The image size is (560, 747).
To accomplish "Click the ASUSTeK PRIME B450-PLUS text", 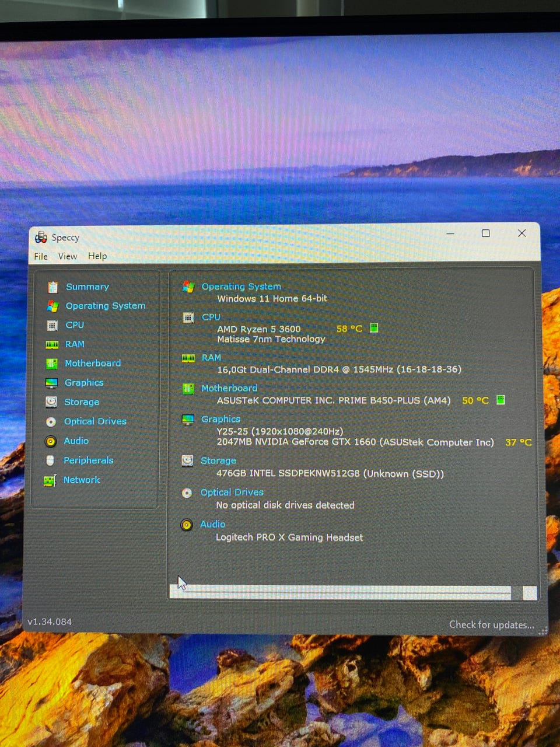I will pos(334,400).
